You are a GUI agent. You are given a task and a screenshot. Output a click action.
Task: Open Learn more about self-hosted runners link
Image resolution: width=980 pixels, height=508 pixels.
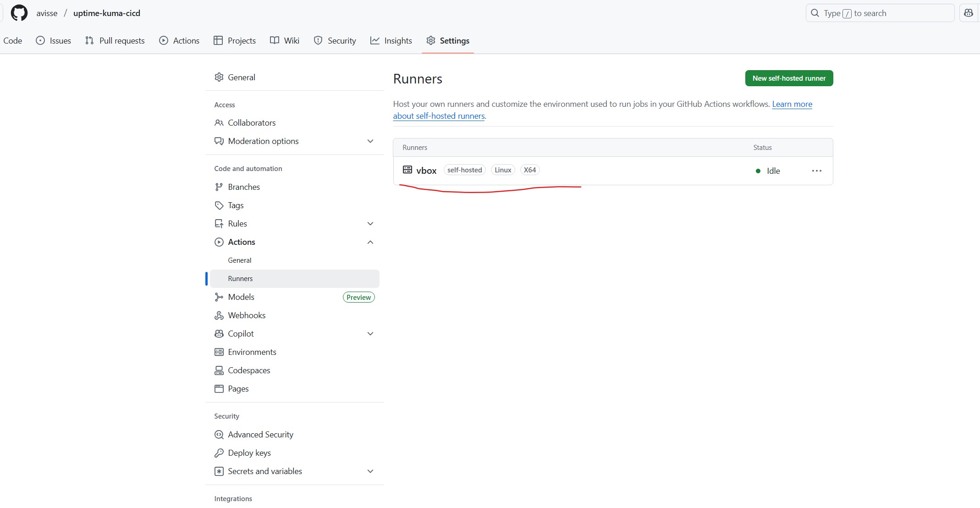[x=792, y=104]
